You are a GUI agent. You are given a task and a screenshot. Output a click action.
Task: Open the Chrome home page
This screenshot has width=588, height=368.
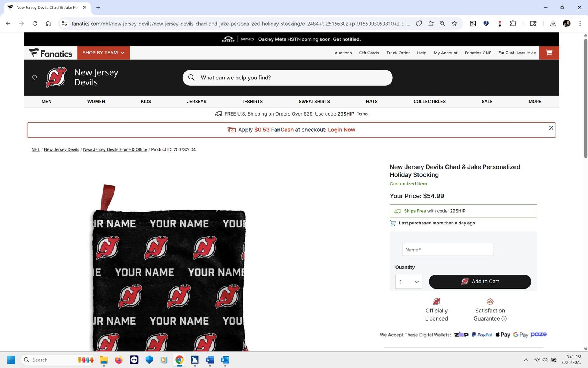tap(48, 24)
